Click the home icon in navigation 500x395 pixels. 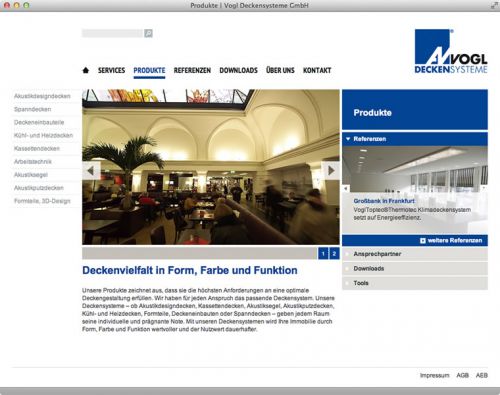tap(86, 70)
